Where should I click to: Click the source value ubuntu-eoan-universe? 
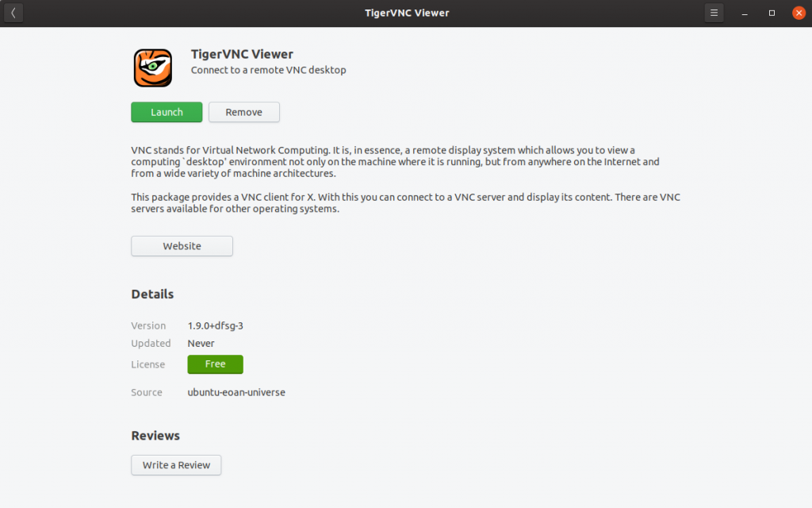[x=236, y=392]
